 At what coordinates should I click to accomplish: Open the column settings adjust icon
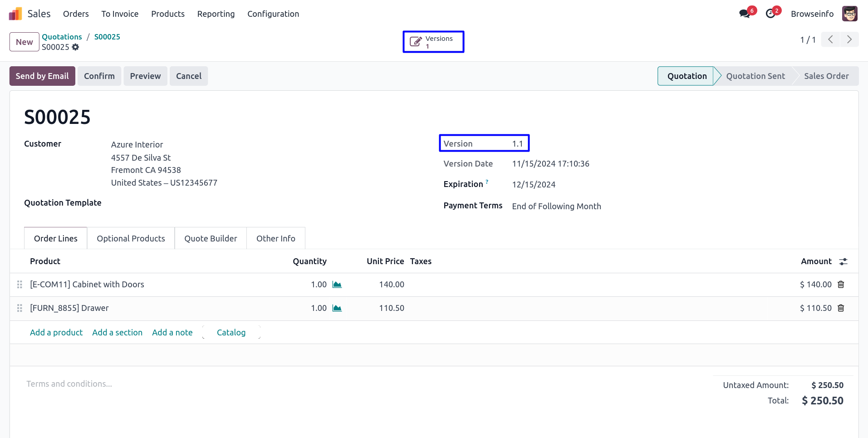(x=843, y=261)
